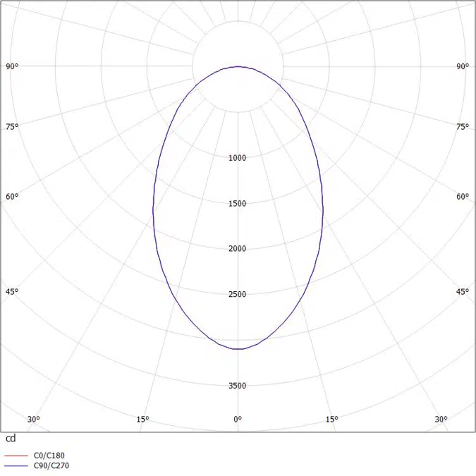
Task: Click the 0° angle label
Action: (238, 419)
